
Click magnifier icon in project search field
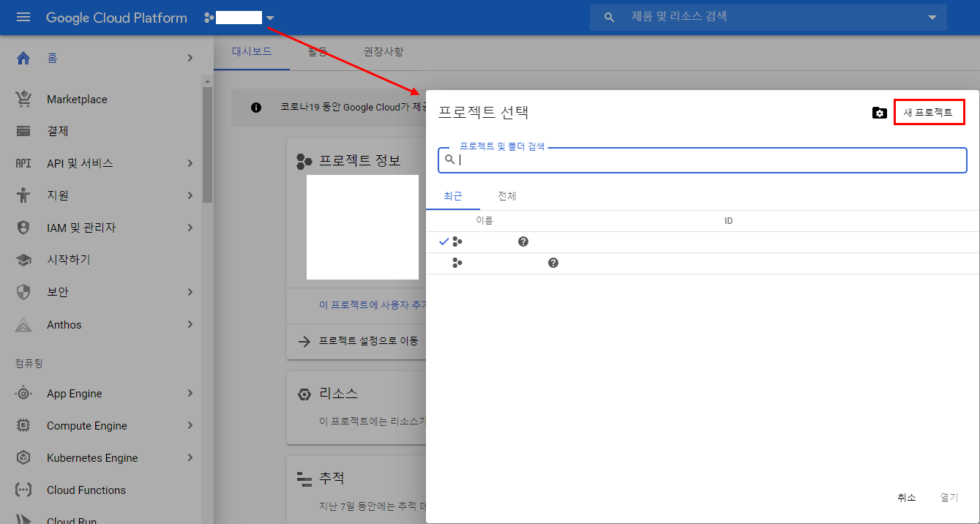point(450,160)
